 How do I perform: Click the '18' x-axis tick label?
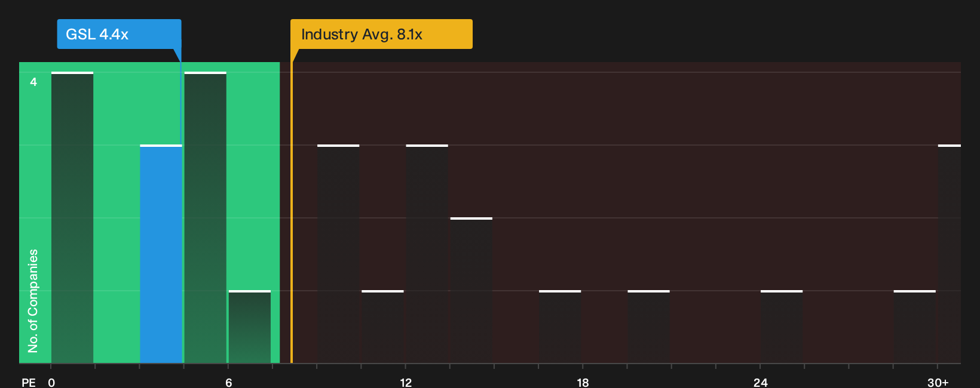(583, 383)
